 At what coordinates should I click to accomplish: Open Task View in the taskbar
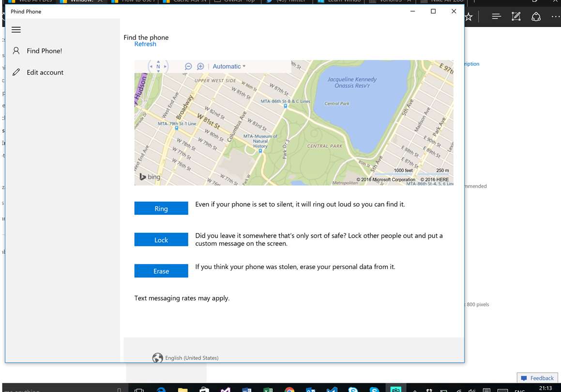[x=139, y=390]
